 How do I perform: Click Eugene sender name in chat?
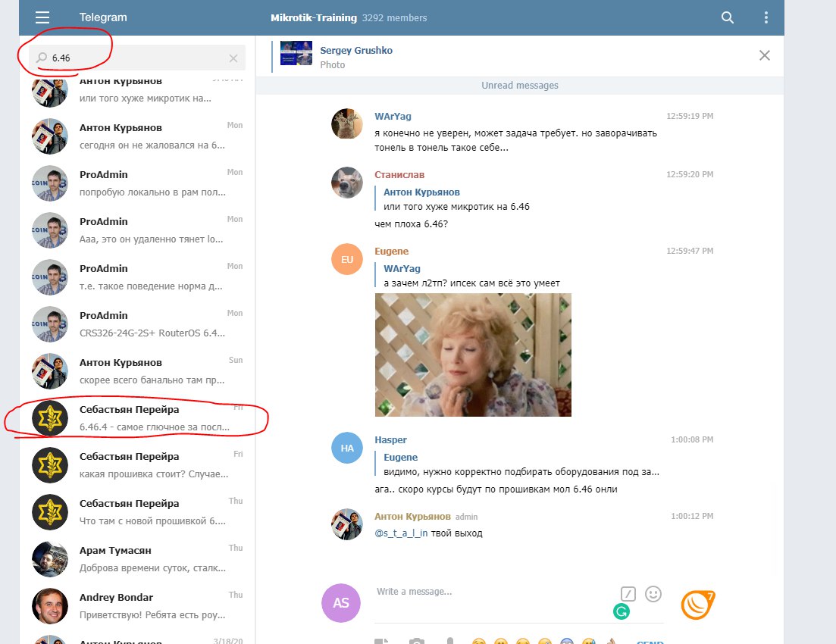click(391, 251)
